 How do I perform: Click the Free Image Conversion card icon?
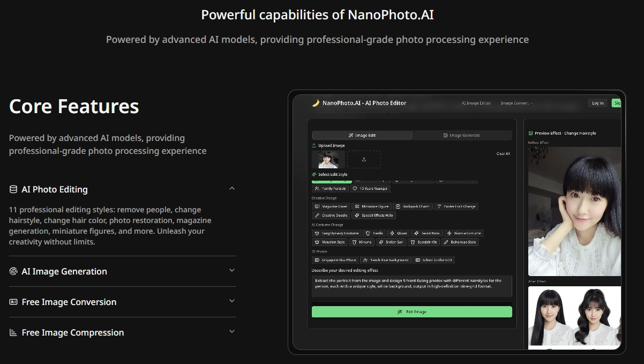(x=13, y=302)
